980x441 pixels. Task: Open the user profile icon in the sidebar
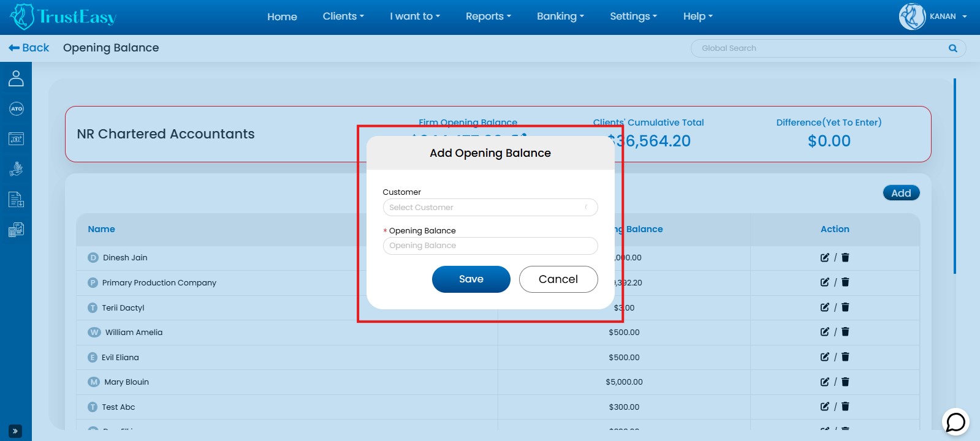click(17, 78)
